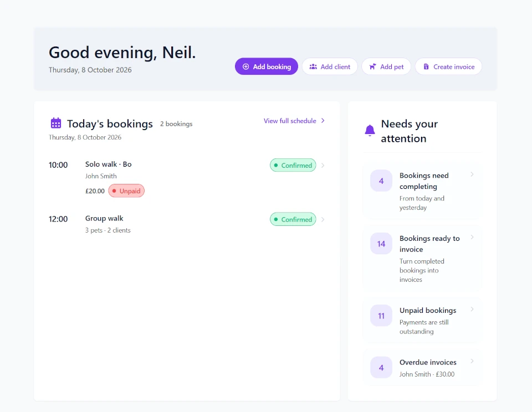Click the 12:00 booking time

click(58, 219)
